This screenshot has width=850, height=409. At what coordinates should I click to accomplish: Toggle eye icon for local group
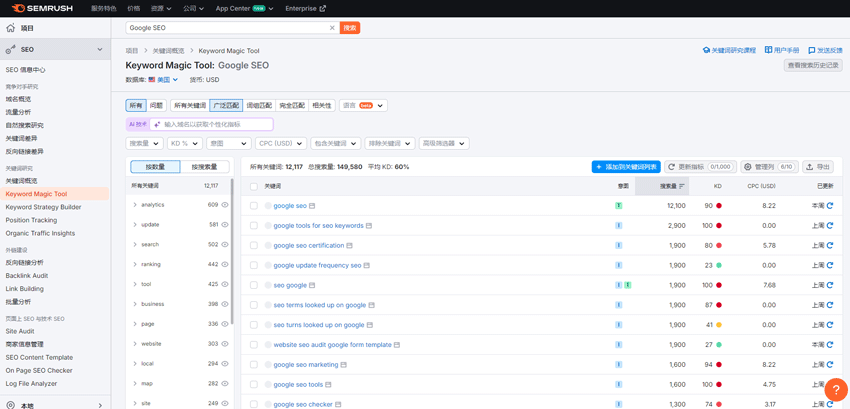224,363
